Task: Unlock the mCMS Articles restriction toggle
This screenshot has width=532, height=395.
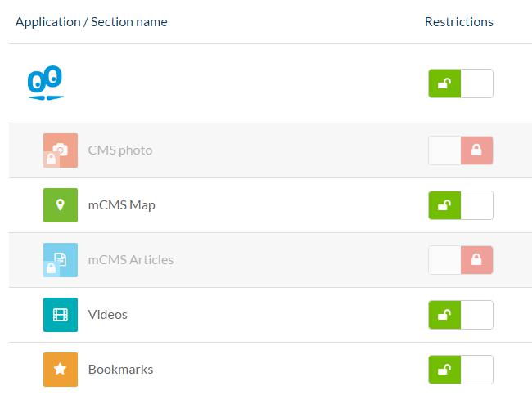Action: [461, 260]
